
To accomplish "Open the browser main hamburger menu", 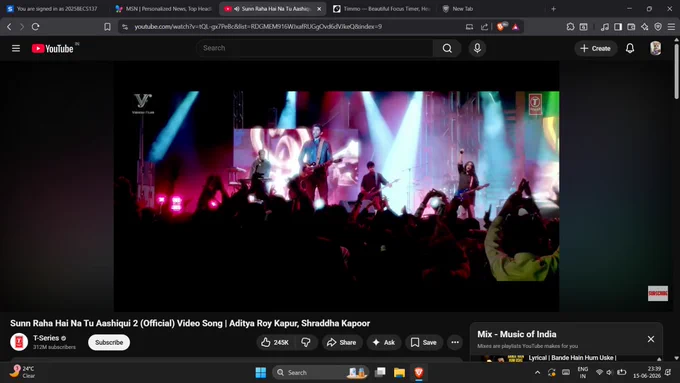I will coord(671,27).
